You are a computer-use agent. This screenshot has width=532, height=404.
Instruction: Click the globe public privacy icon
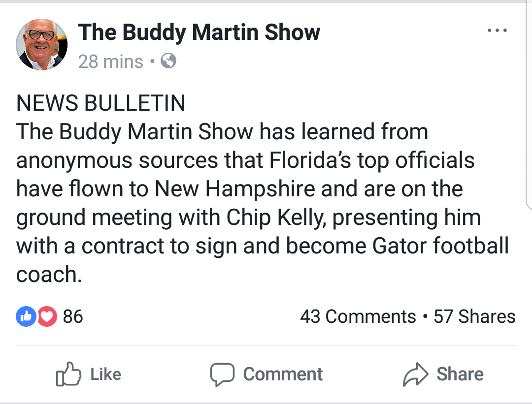pos(169,62)
